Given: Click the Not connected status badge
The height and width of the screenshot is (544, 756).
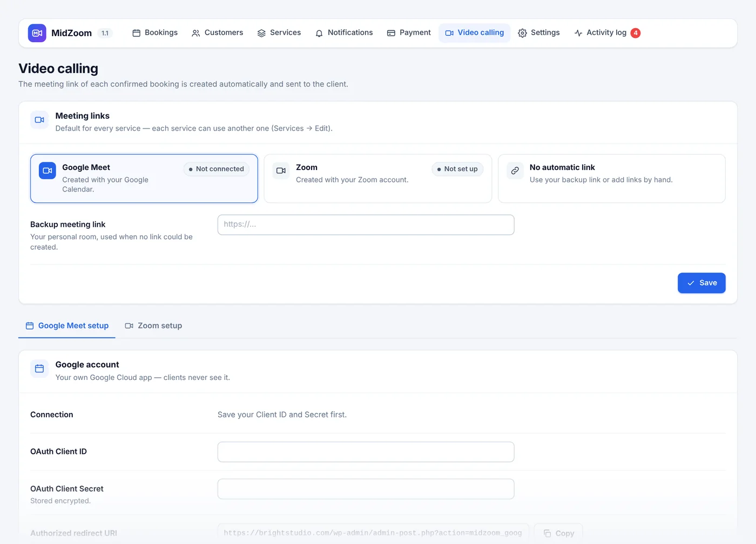Looking at the screenshot, I should tap(216, 169).
